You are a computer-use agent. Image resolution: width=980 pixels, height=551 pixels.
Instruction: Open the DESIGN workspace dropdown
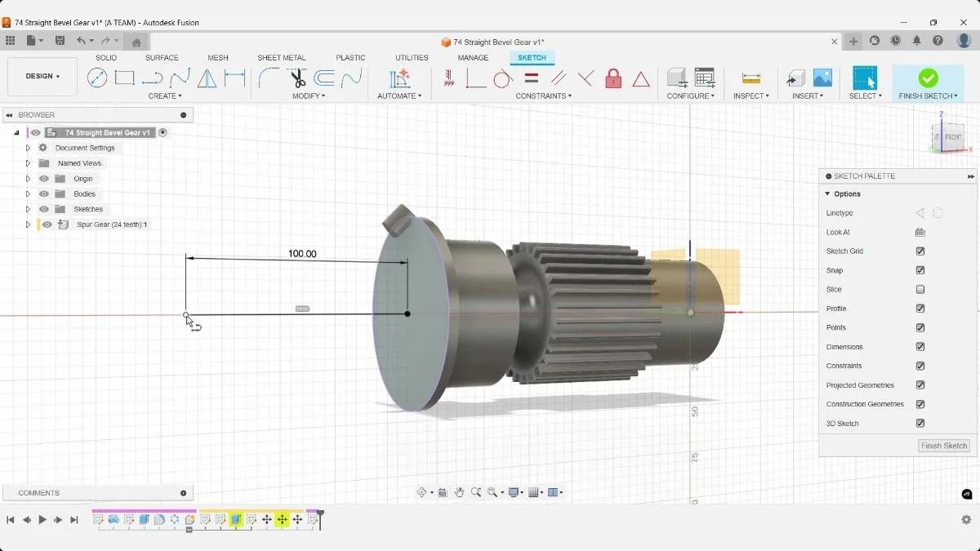coord(42,76)
